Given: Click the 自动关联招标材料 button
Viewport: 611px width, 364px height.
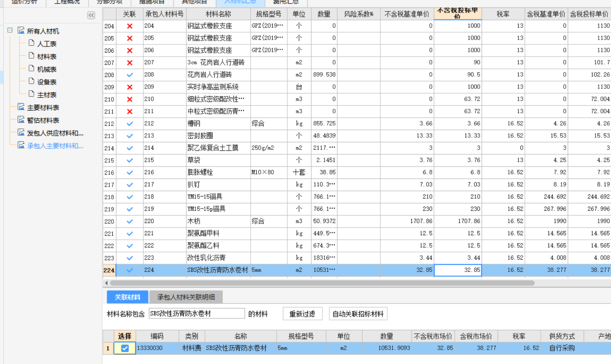Looking at the screenshot, I should pos(358,314).
